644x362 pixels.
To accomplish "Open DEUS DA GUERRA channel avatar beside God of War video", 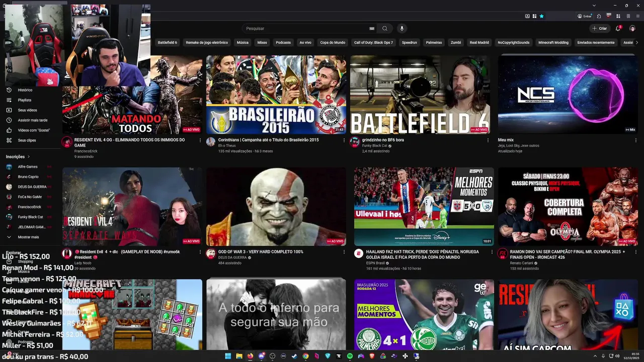I will [x=211, y=253].
